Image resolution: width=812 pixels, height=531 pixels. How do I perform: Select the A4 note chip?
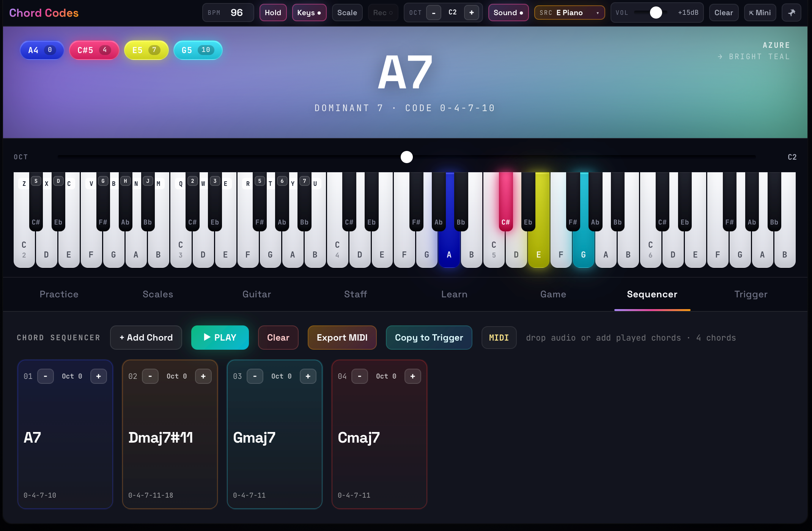[42, 50]
